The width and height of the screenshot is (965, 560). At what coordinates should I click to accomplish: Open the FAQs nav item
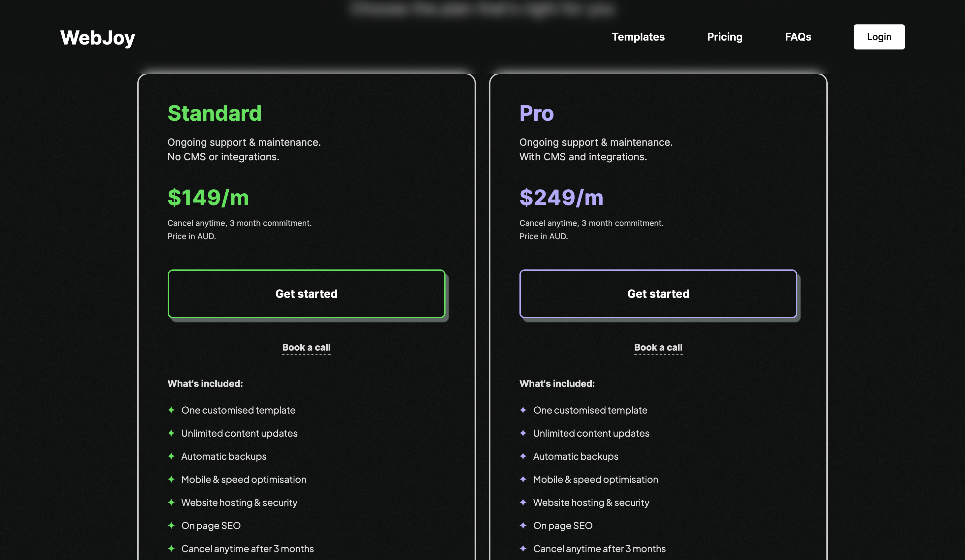click(x=798, y=37)
